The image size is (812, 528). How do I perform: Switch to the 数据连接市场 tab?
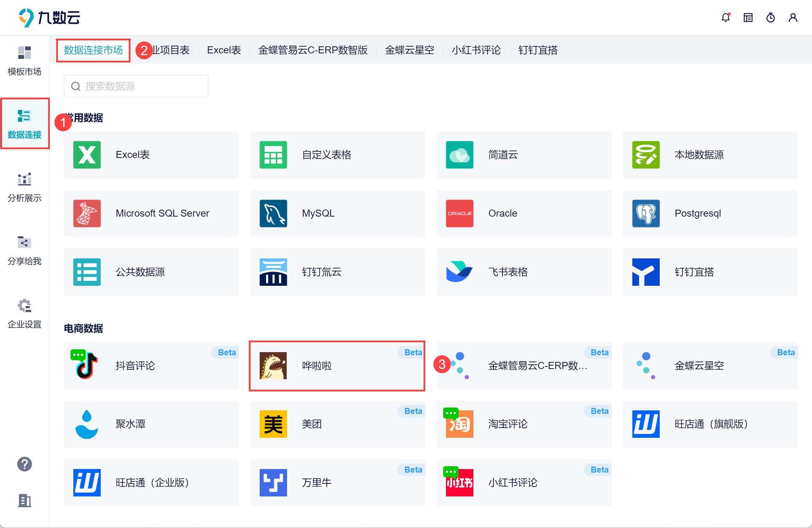tap(93, 50)
